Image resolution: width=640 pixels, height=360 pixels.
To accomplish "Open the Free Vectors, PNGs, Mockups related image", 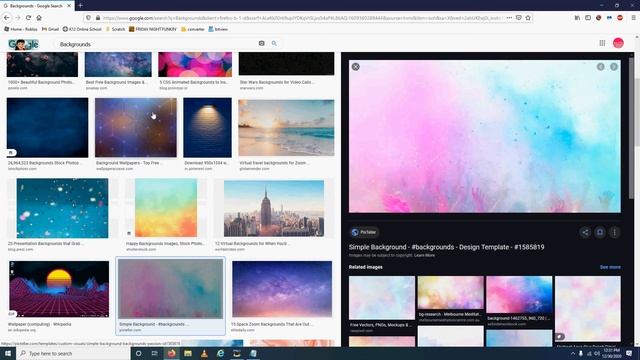I will [x=382, y=298].
